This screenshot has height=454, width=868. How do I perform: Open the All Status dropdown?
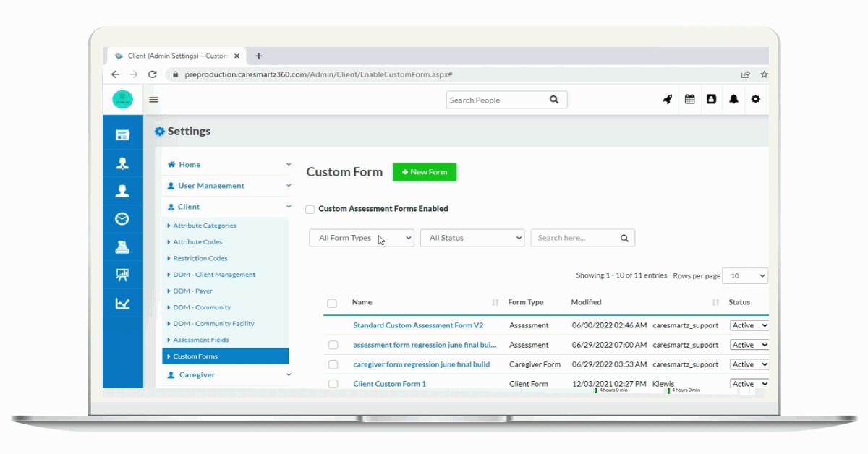click(472, 237)
